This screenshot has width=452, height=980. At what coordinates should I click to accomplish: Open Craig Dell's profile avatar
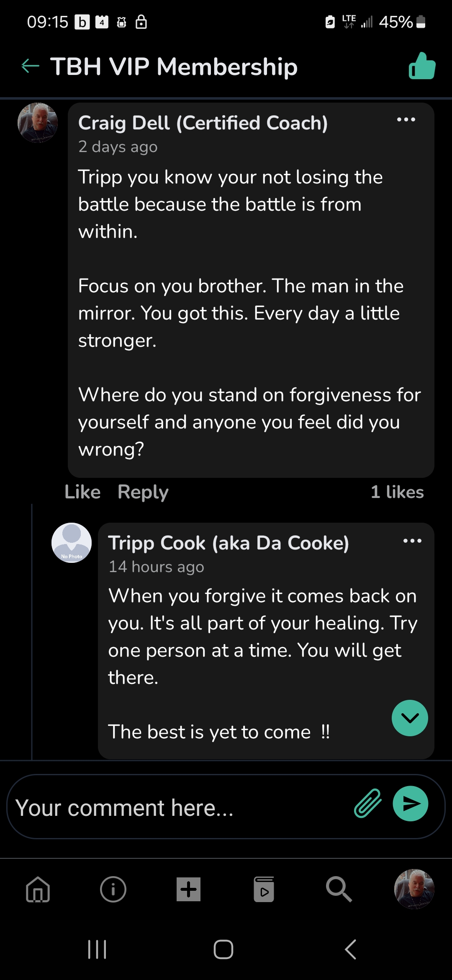(x=38, y=123)
